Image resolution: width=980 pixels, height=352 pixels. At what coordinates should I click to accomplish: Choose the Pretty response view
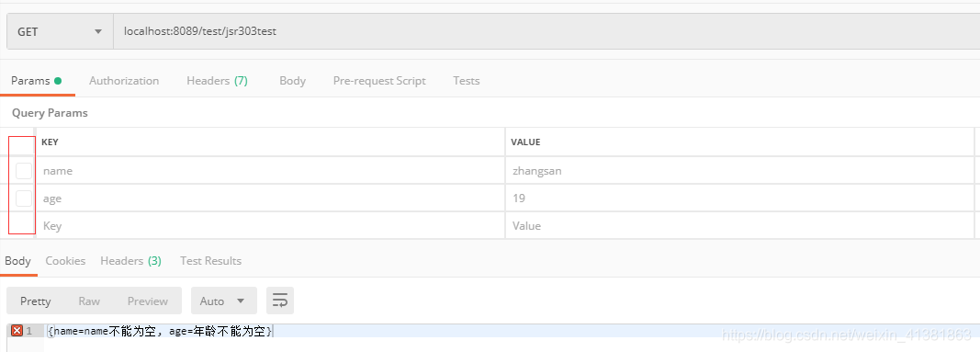click(x=36, y=301)
